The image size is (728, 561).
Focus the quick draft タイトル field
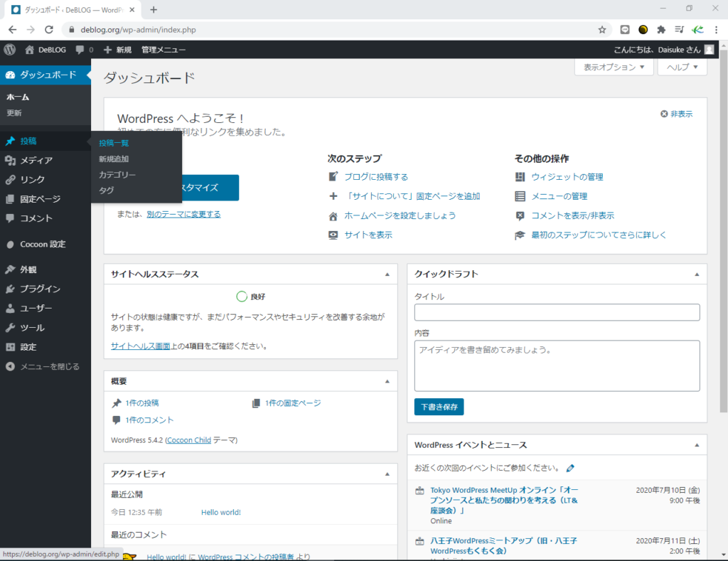point(557,312)
